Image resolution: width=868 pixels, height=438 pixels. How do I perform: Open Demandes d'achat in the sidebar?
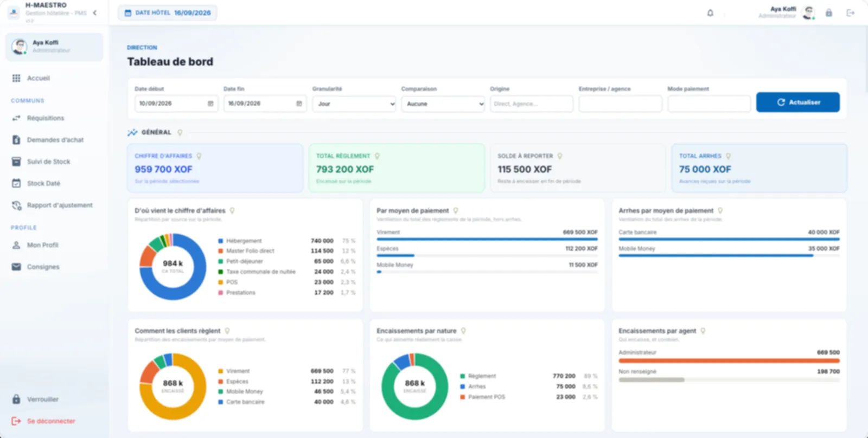click(x=54, y=140)
